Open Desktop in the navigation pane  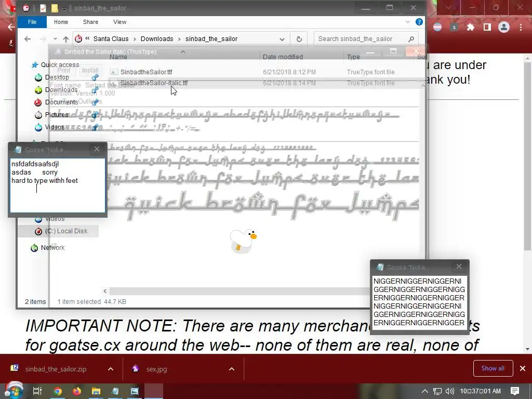coord(57,77)
